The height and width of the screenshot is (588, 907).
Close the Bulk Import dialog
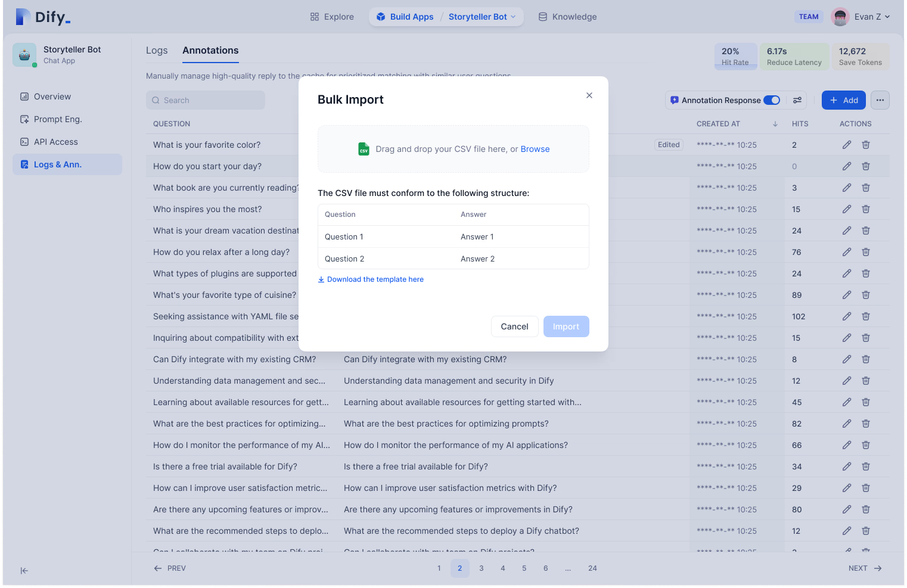click(x=589, y=95)
